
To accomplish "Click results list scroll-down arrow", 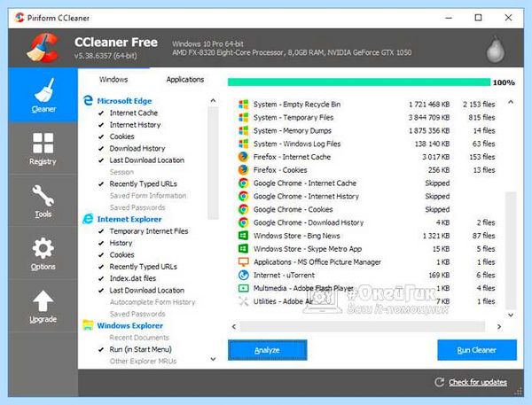I will pos(511,315).
